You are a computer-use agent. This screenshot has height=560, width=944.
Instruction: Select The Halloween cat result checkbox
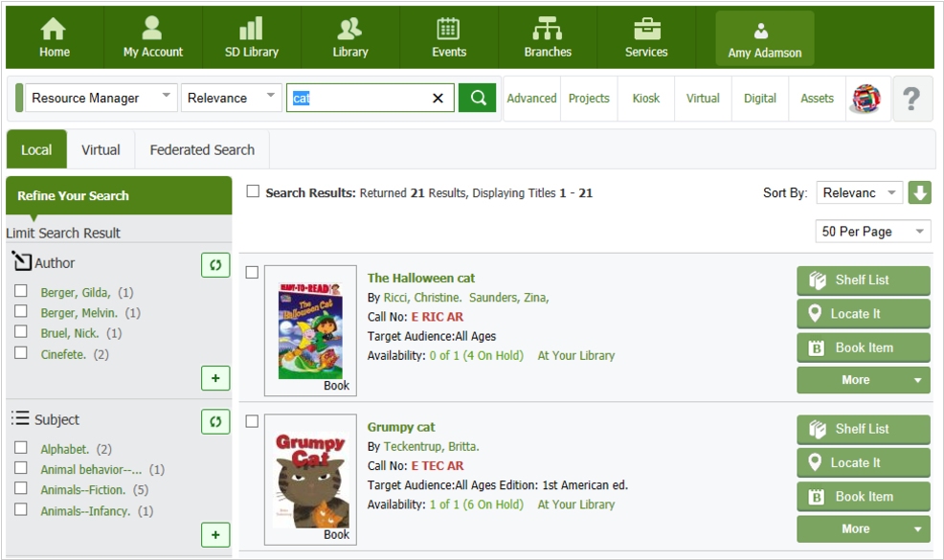[x=252, y=273]
